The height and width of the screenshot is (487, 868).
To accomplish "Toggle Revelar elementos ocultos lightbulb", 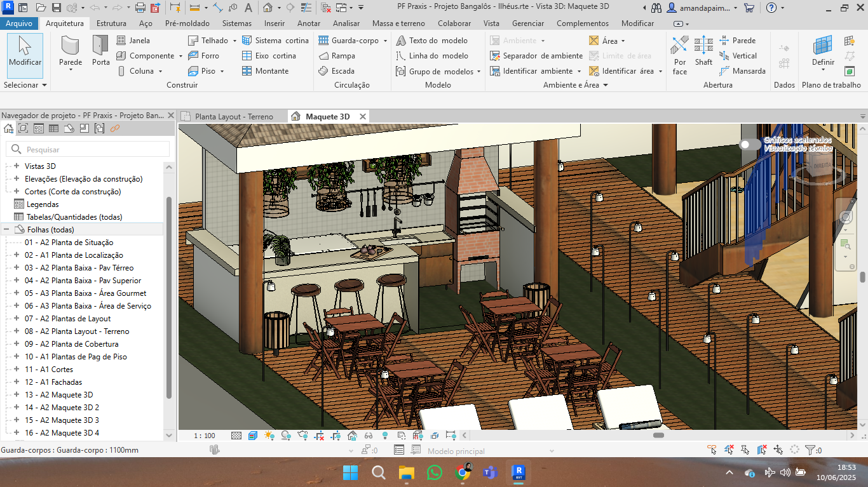I will pyautogui.click(x=384, y=436).
